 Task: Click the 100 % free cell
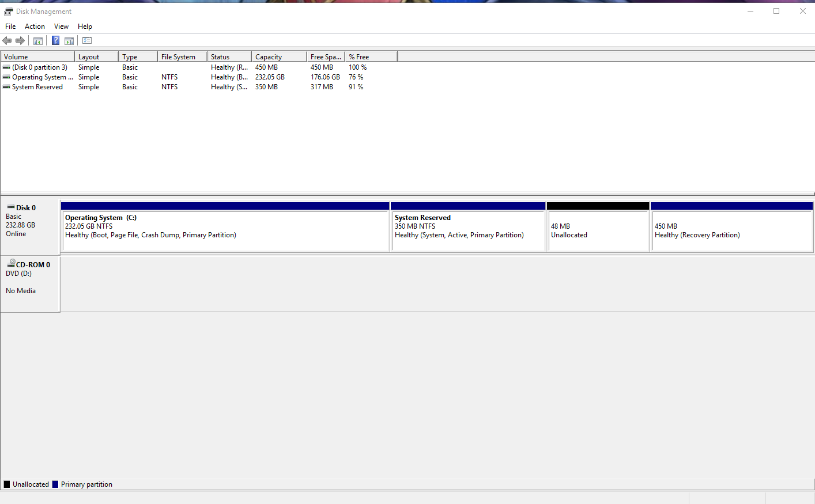pyautogui.click(x=357, y=67)
